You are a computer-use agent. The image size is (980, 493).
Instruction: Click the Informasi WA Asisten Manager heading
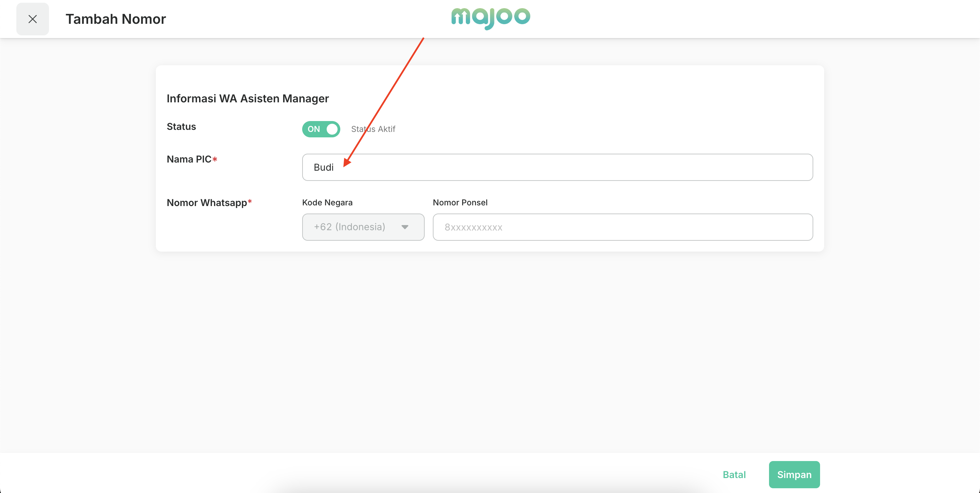pyautogui.click(x=248, y=99)
